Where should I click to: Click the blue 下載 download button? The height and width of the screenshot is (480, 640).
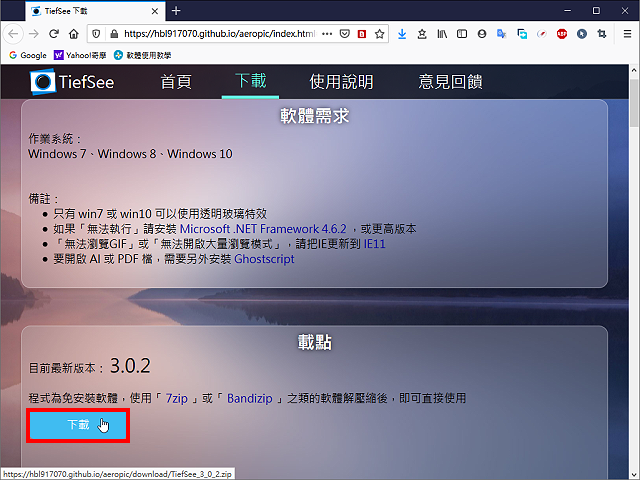coord(78,425)
